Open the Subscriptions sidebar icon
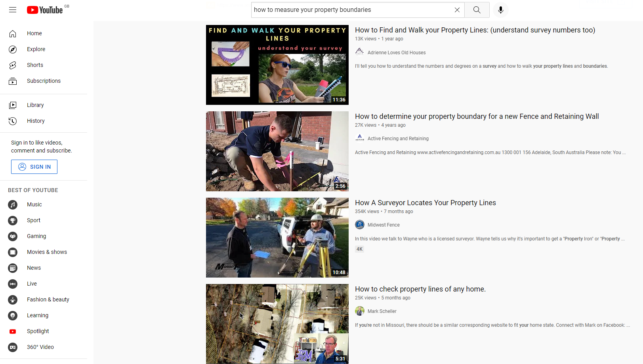The height and width of the screenshot is (364, 643). point(13,81)
